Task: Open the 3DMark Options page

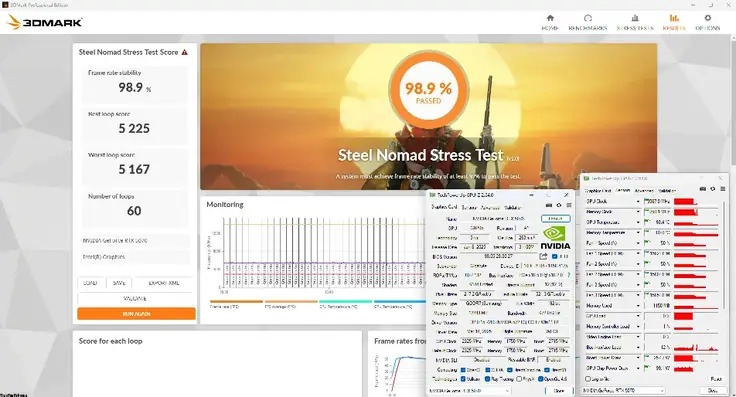Action: pyautogui.click(x=707, y=22)
